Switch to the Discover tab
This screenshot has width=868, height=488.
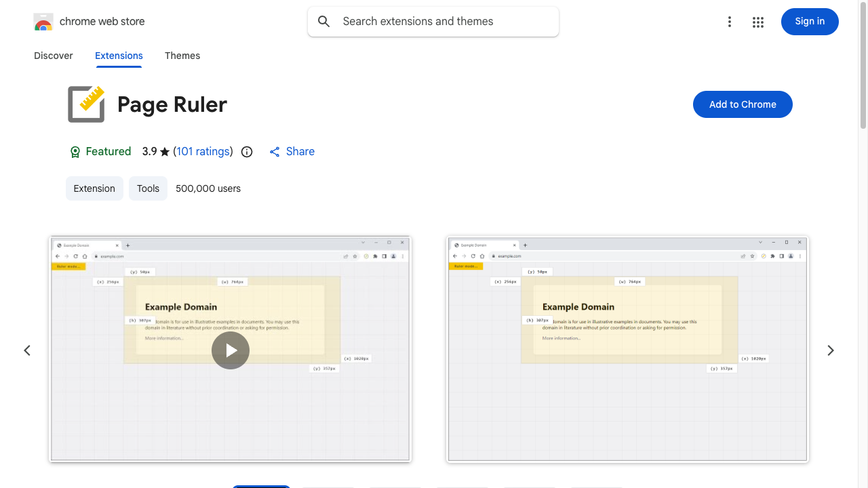pyautogui.click(x=54, y=56)
